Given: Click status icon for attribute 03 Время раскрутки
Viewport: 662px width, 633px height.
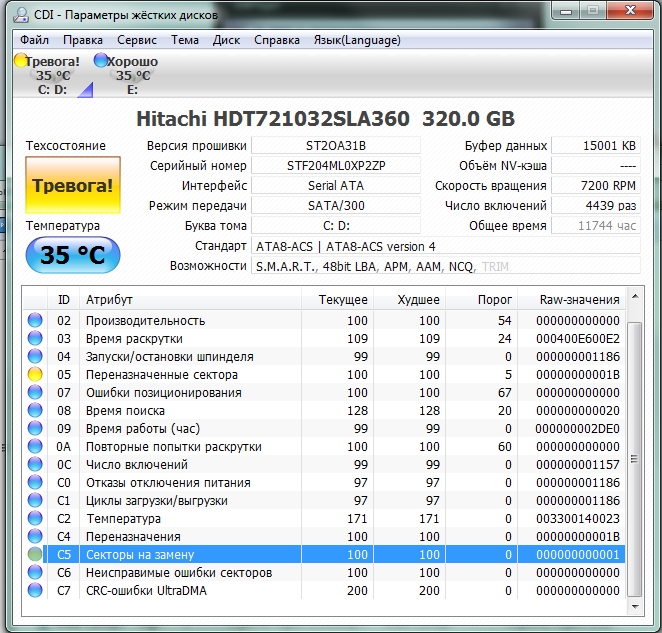Looking at the screenshot, I should [35, 338].
